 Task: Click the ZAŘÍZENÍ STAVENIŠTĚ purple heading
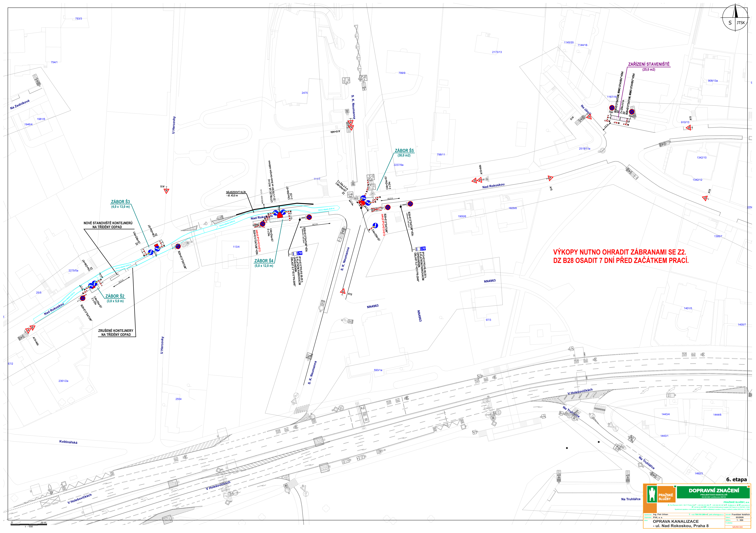pyautogui.click(x=649, y=65)
